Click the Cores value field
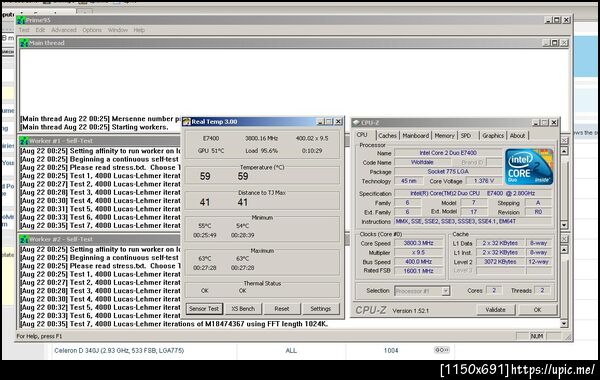The image size is (600, 380). tap(494, 290)
